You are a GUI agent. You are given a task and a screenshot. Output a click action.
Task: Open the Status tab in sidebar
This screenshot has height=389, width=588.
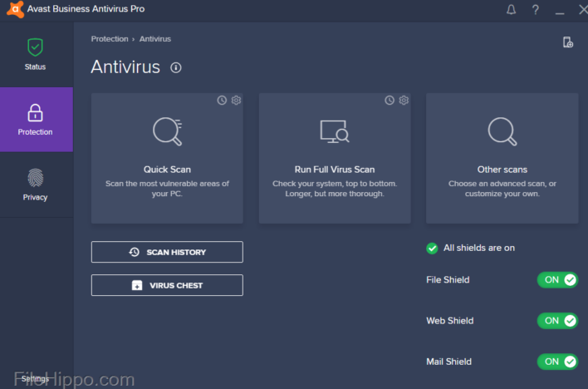pyautogui.click(x=35, y=54)
